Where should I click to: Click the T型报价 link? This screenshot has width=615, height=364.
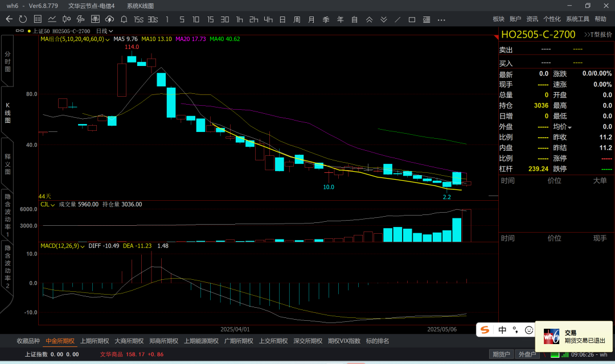598,35
